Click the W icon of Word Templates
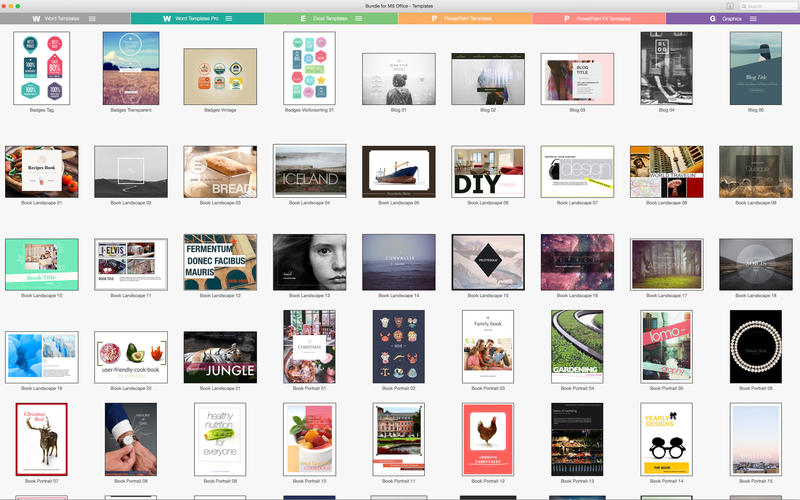800x500 pixels. 37,19
